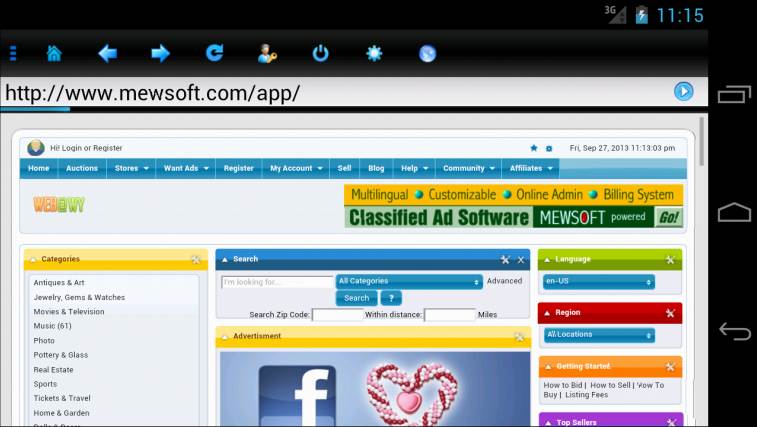Focus the "I'm looking for" search field
Screen dimensions: 757x427
pyautogui.click(x=277, y=282)
